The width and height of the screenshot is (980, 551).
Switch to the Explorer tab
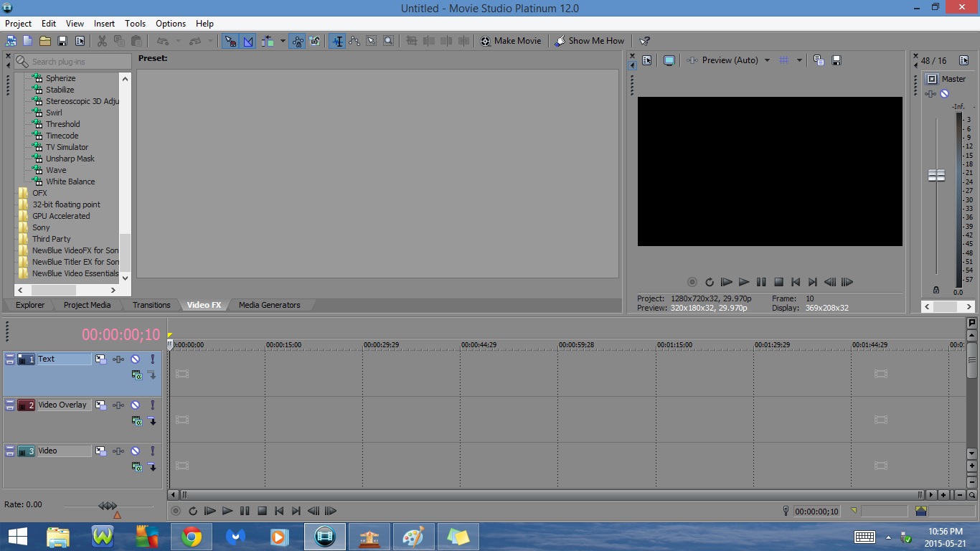point(30,305)
